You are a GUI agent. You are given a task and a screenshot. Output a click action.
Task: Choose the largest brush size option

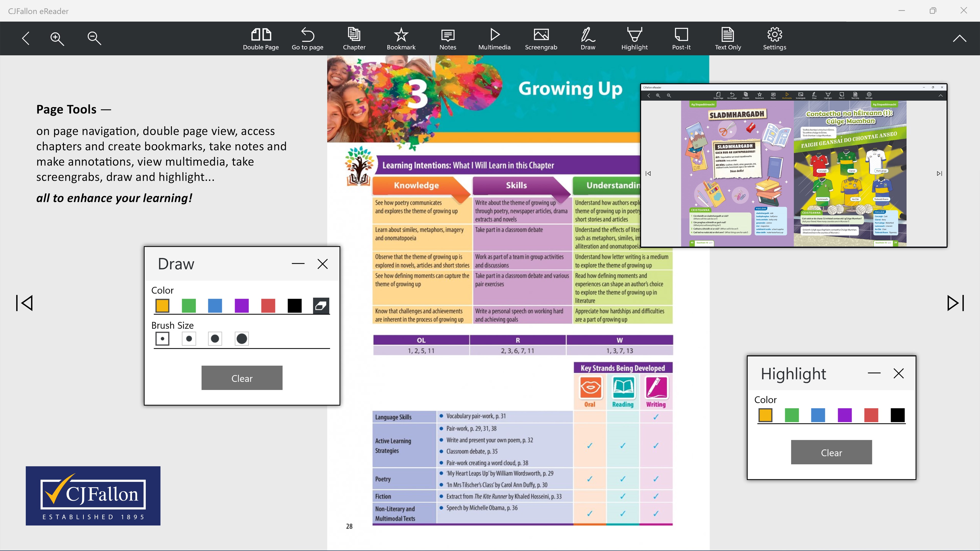coord(242,339)
